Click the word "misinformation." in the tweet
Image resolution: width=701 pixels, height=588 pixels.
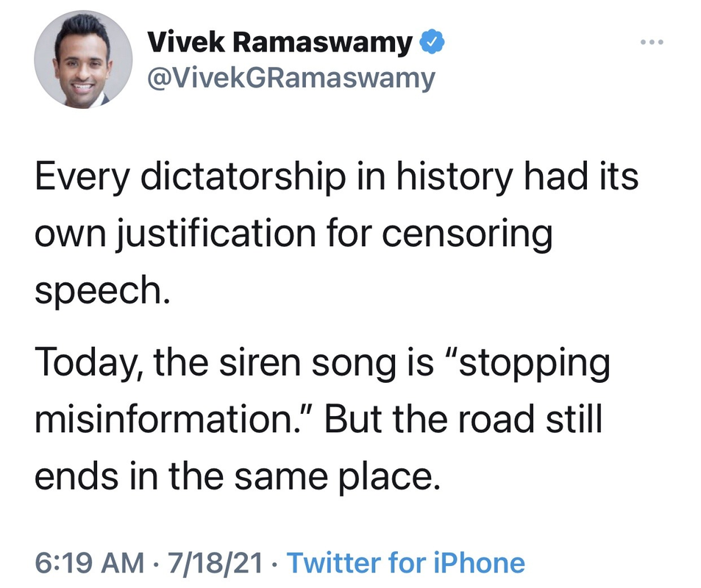[x=168, y=419]
